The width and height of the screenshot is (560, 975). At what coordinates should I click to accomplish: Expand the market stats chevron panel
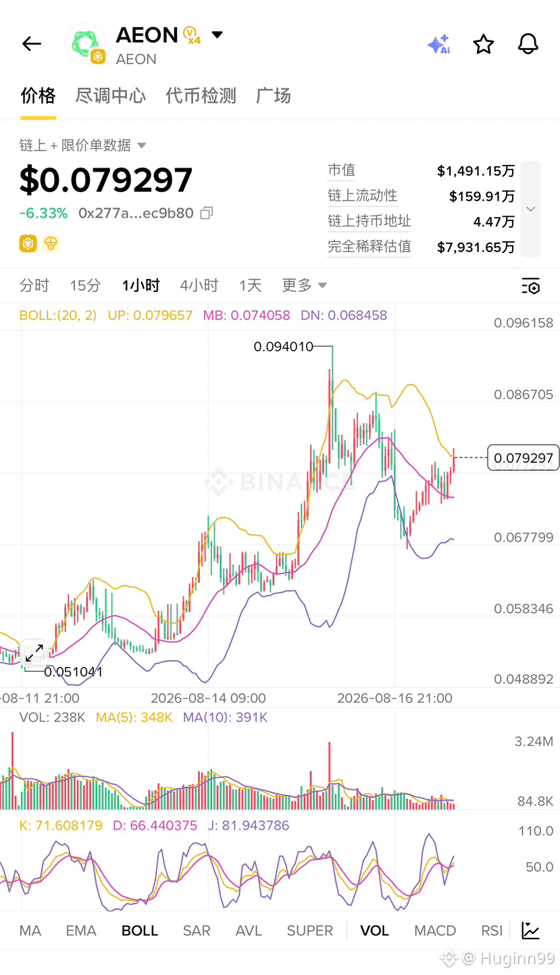point(531,209)
